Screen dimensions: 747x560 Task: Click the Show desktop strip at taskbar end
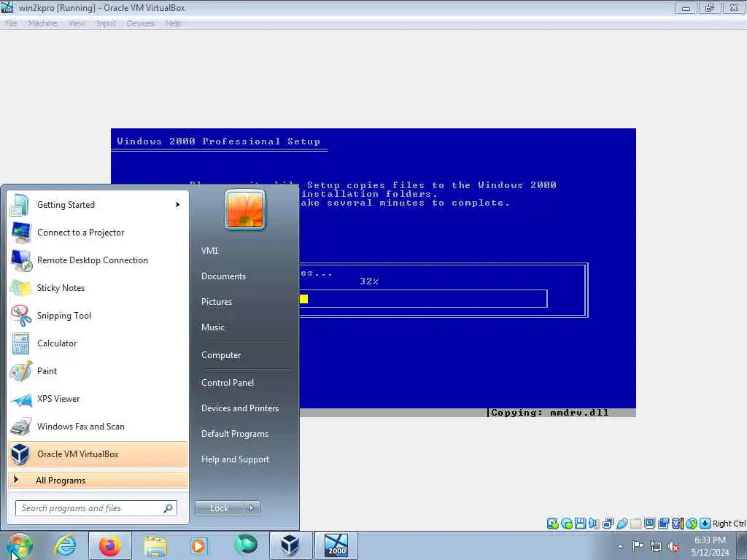742,545
